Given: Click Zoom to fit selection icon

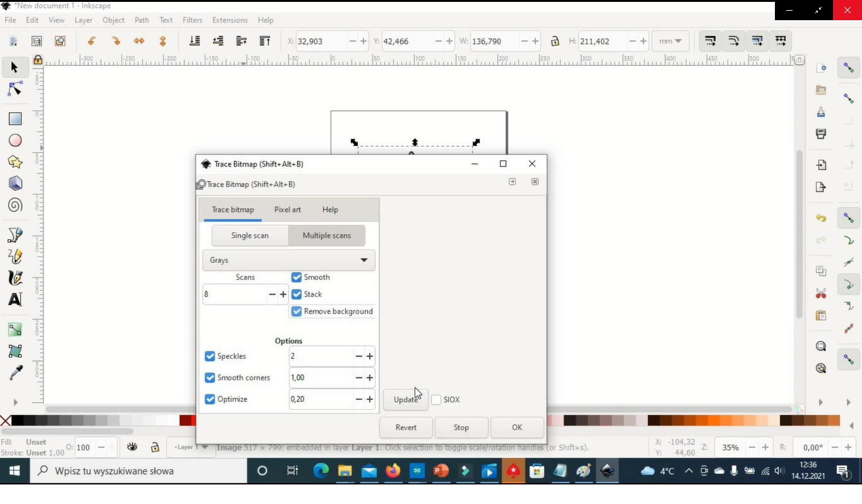Looking at the screenshot, I should pyautogui.click(x=821, y=346).
